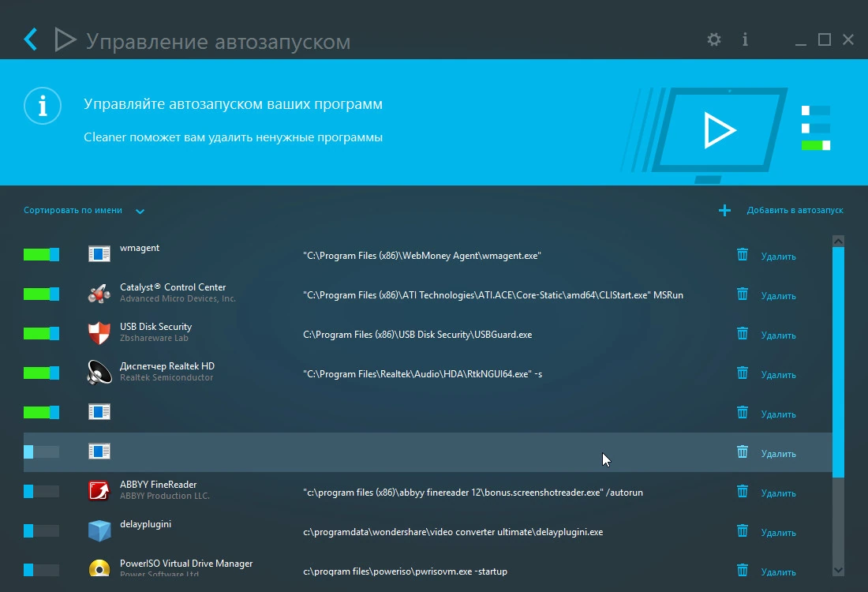The width and height of the screenshot is (868, 592).
Task: Click trash icon in the highlighted unnamed row
Action: pyautogui.click(x=743, y=451)
